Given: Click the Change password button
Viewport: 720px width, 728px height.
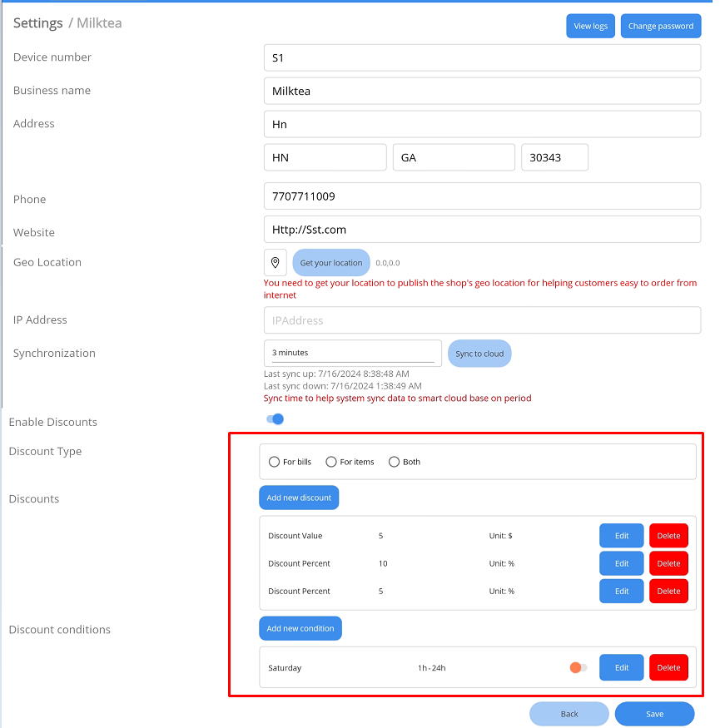Looking at the screenshot, I should (660, 26).
